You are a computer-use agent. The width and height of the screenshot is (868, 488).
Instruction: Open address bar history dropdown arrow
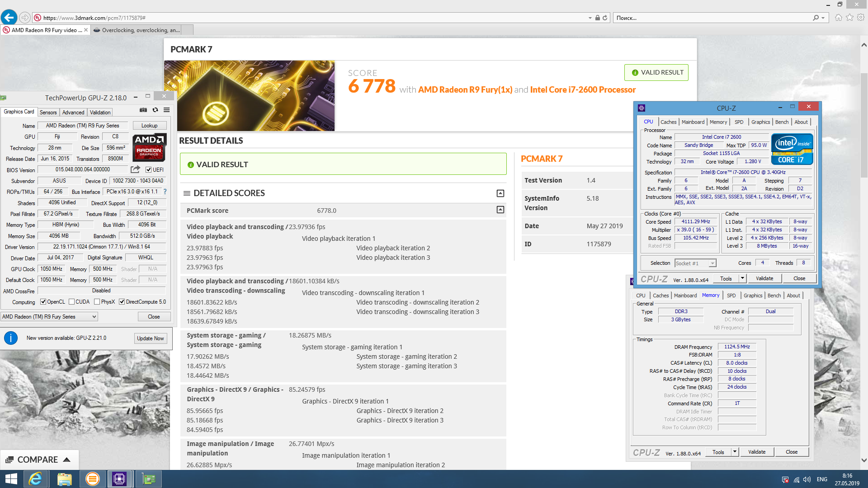[590, 18]
